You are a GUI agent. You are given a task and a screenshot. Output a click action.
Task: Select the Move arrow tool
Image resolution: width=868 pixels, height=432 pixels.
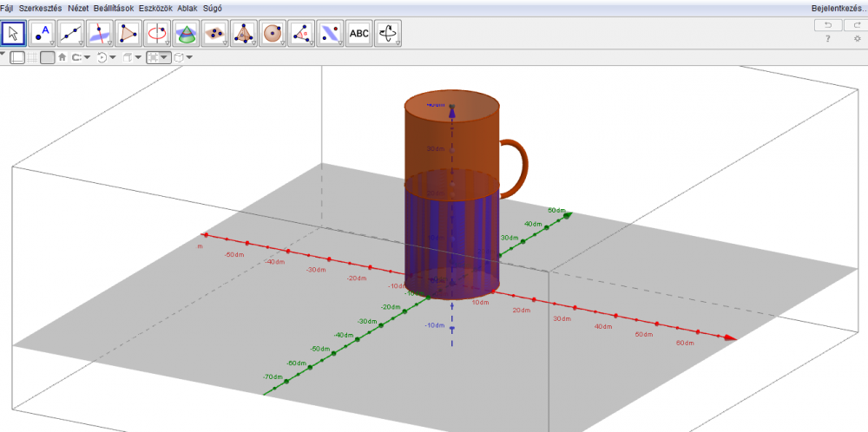pyautogui.click(x=14, y=34)
